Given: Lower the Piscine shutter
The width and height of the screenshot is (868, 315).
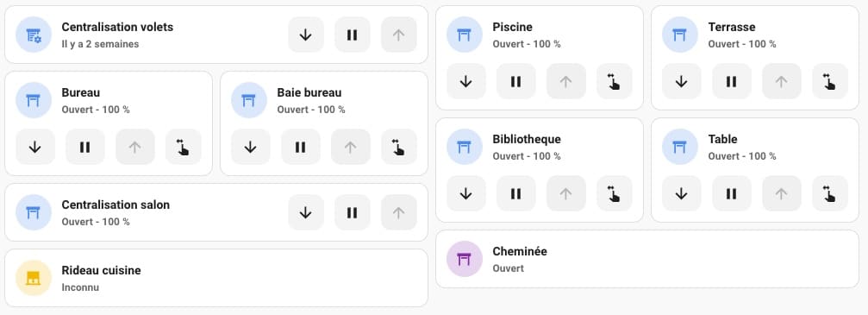Looking at the screenshot, I should click(x=466, y=81).
